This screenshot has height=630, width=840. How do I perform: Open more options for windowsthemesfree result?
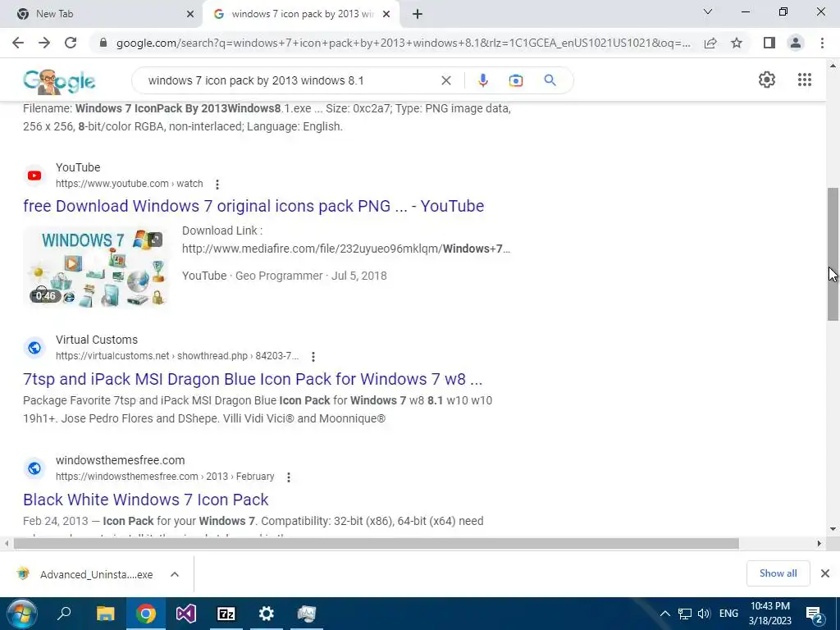(x=288, y=477)
